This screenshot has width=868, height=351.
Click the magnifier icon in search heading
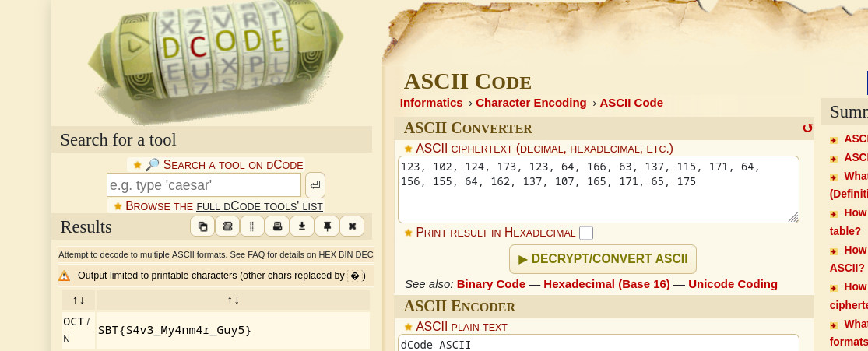pyautogui.click(x=153, y=164)
